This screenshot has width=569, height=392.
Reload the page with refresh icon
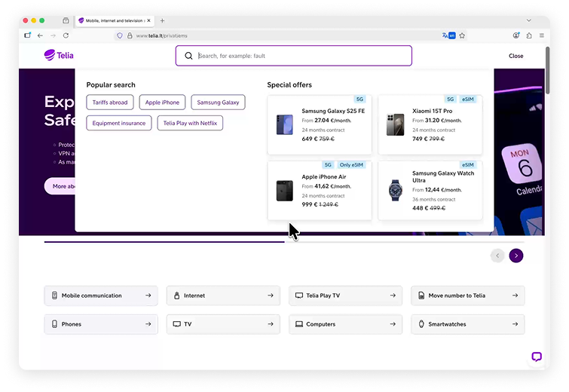pos(66,35)
